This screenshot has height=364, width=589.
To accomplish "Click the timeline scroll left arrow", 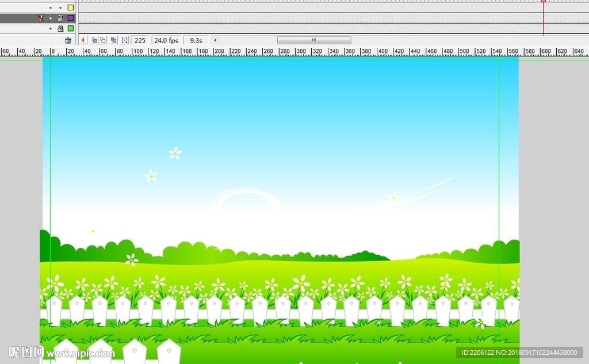I will [x=215, y=40].
